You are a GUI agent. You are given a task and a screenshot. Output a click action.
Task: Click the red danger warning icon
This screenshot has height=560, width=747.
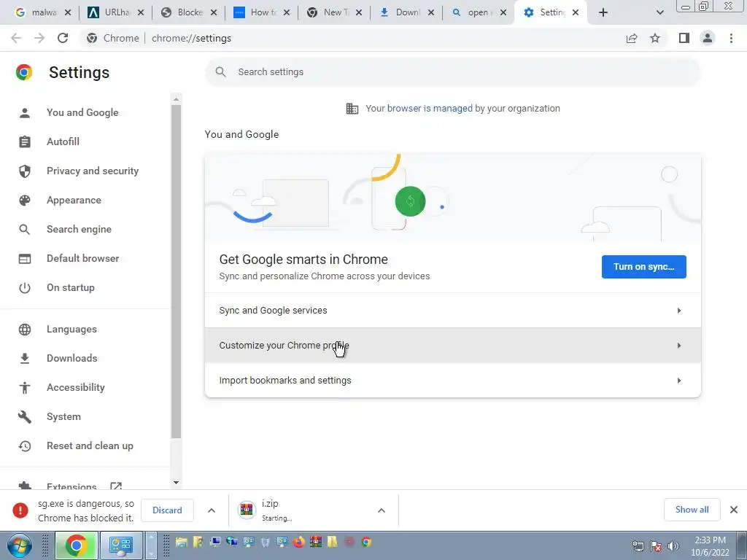pyautogui.click(x=20, y=510)
